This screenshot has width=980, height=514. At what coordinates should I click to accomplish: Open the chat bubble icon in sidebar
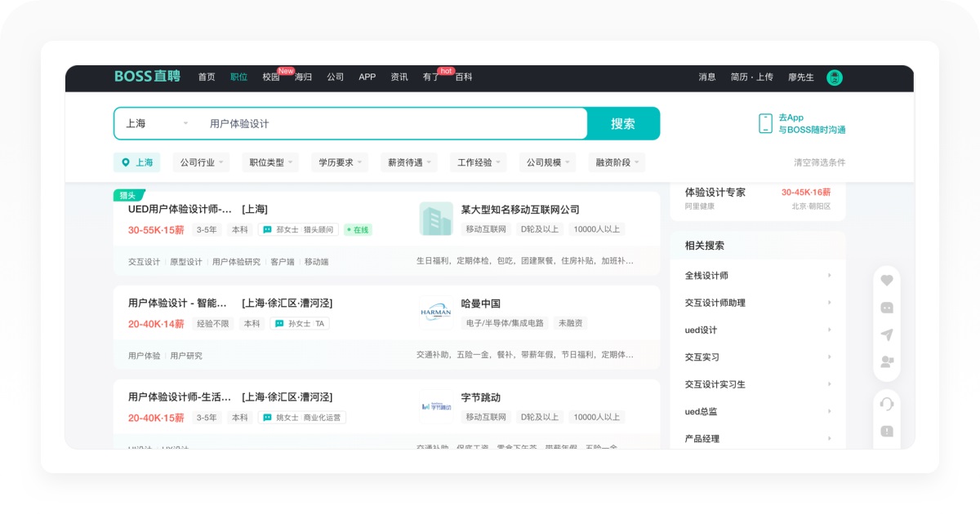pos(887,308)
